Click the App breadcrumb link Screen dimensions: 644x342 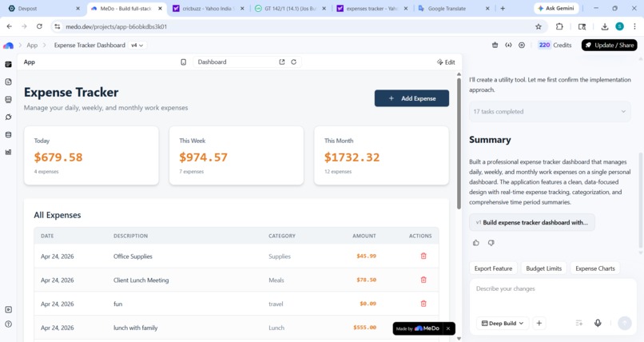(x=32, y=46)
